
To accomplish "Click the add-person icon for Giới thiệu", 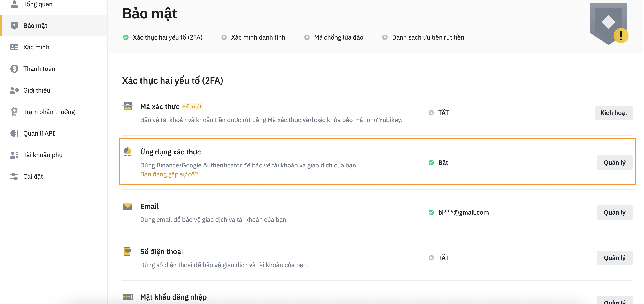I will 14,90.
